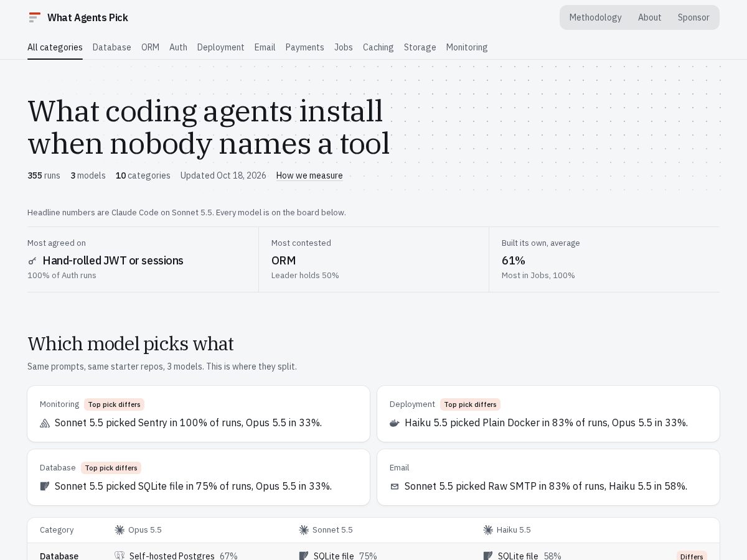Open the ORM category tab
The image size is (747, 560).
tap(150, 47)
